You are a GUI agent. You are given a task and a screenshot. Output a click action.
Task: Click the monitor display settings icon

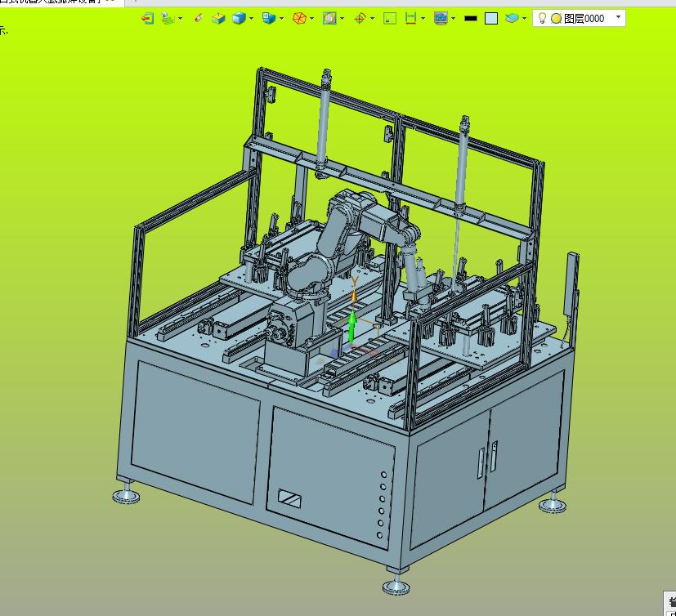click(x=441, y=18)
